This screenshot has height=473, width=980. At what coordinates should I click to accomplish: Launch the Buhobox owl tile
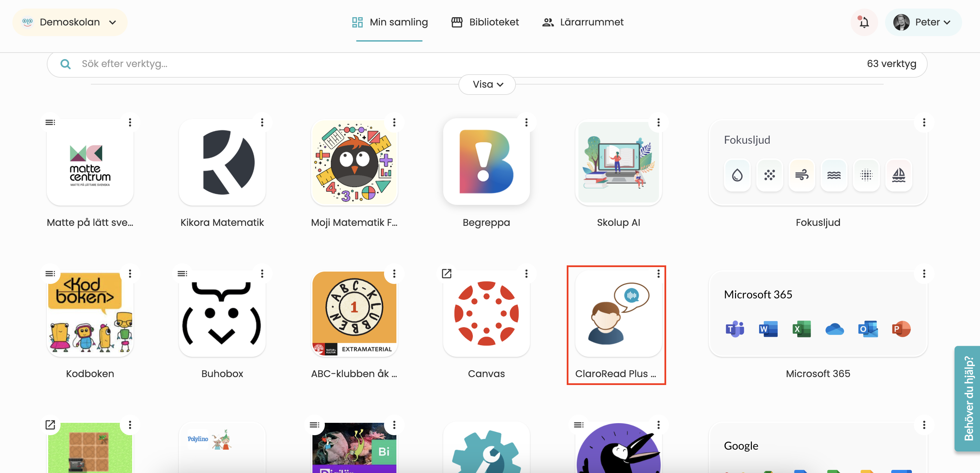222,313
